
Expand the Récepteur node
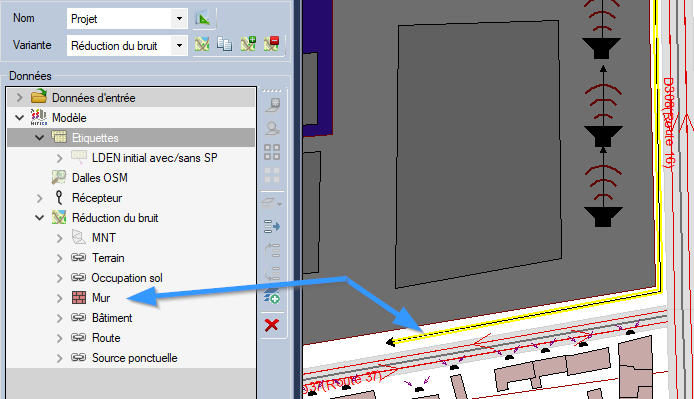coord(39,198)
